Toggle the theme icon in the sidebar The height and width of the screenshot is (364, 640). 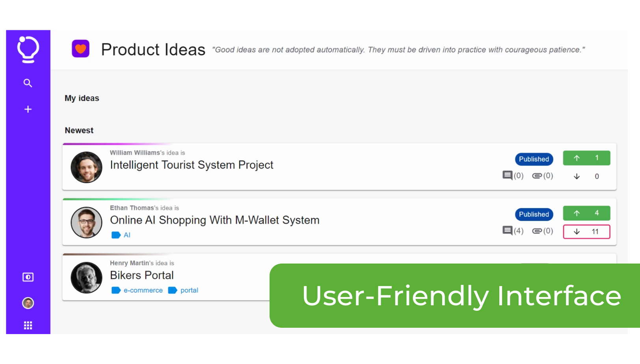tap(28, 277)
